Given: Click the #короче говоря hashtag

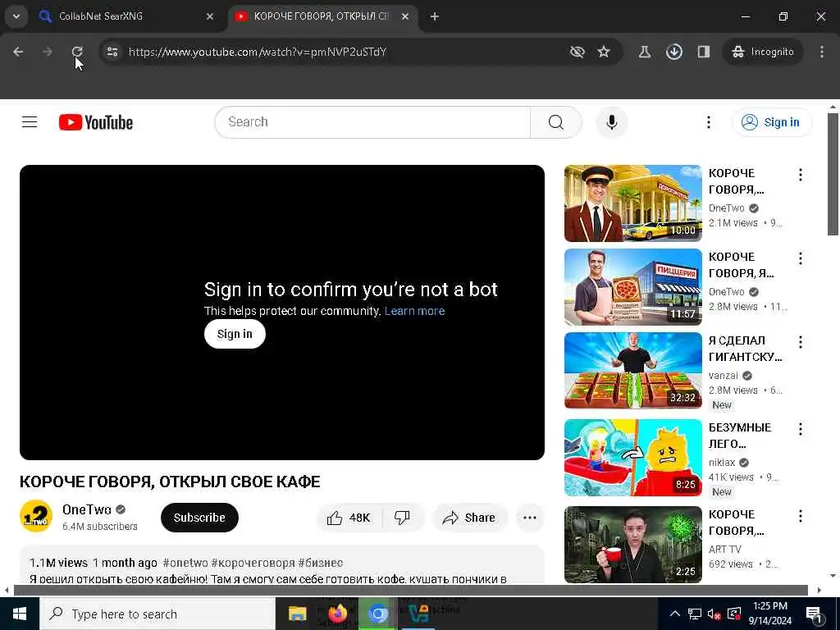Looking at the screenshot, I should click(x=253, y=563).
